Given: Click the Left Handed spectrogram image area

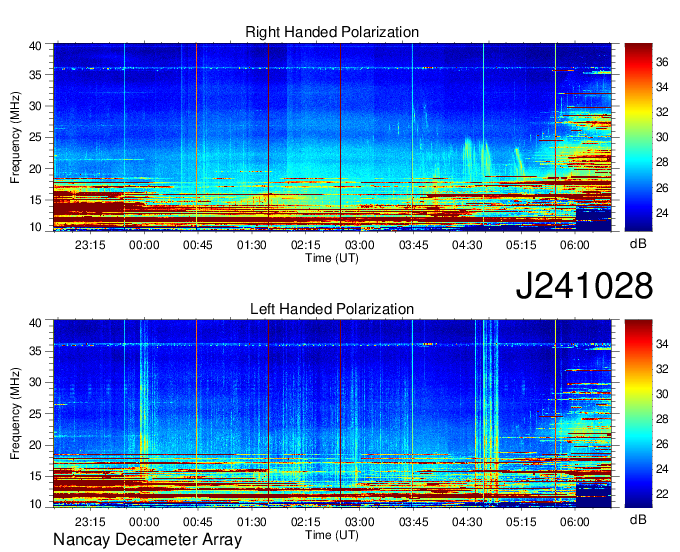Looking at the screenshot, I should point(332,414).
